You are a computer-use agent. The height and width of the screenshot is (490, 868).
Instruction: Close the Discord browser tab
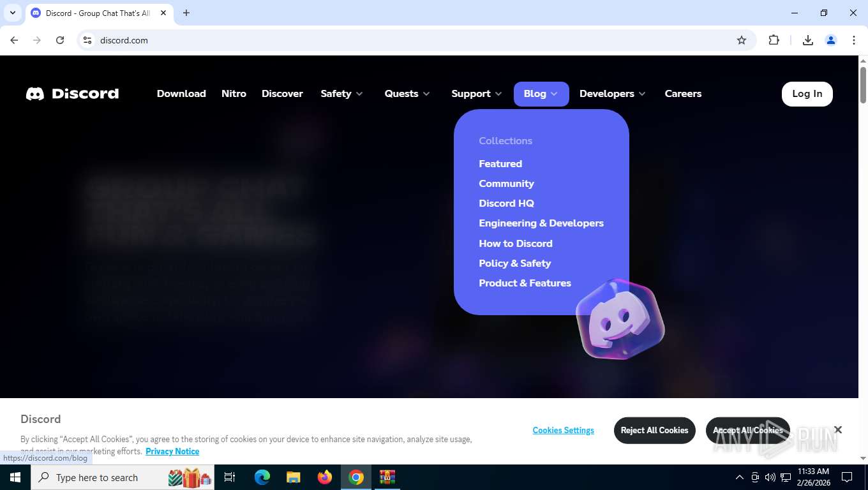click(x=163, y=13)
